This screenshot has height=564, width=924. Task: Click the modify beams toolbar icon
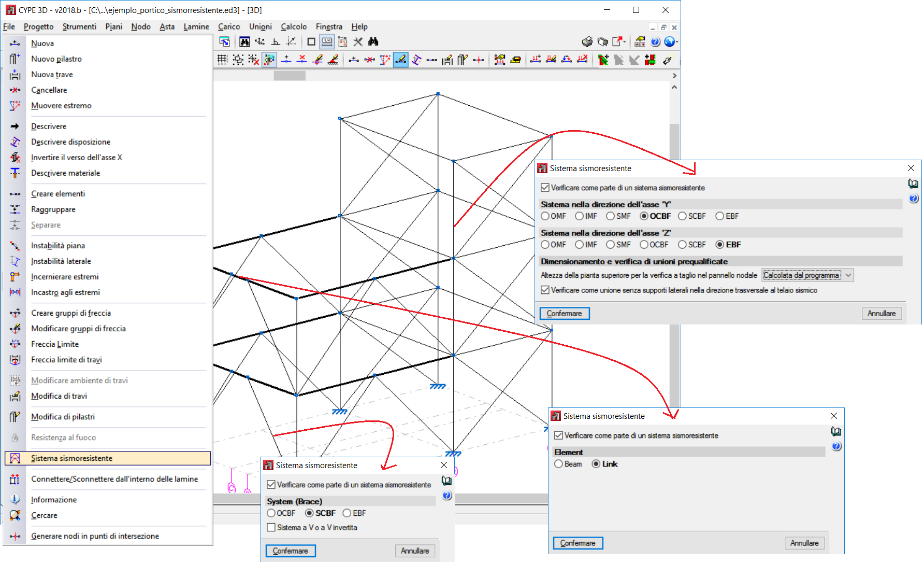pyautogui.click(x=447, y=60)
